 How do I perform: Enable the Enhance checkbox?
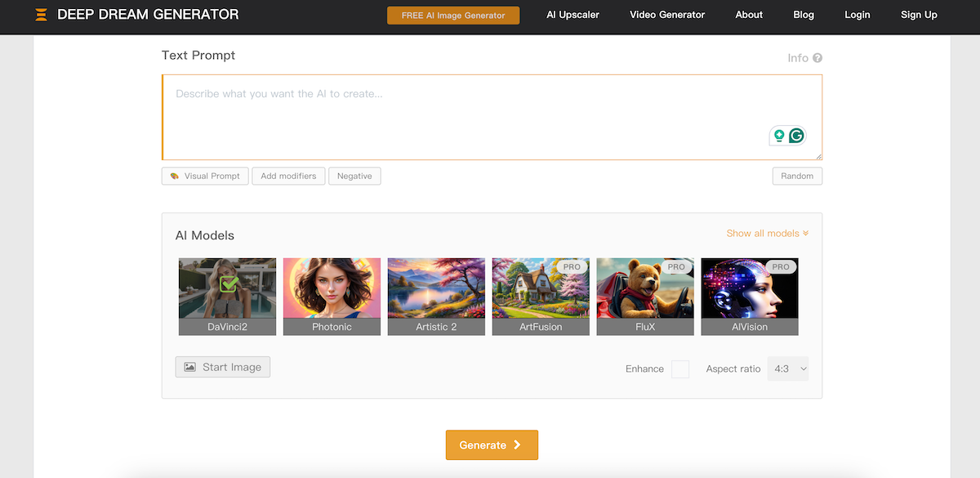[x=680, y=369]
